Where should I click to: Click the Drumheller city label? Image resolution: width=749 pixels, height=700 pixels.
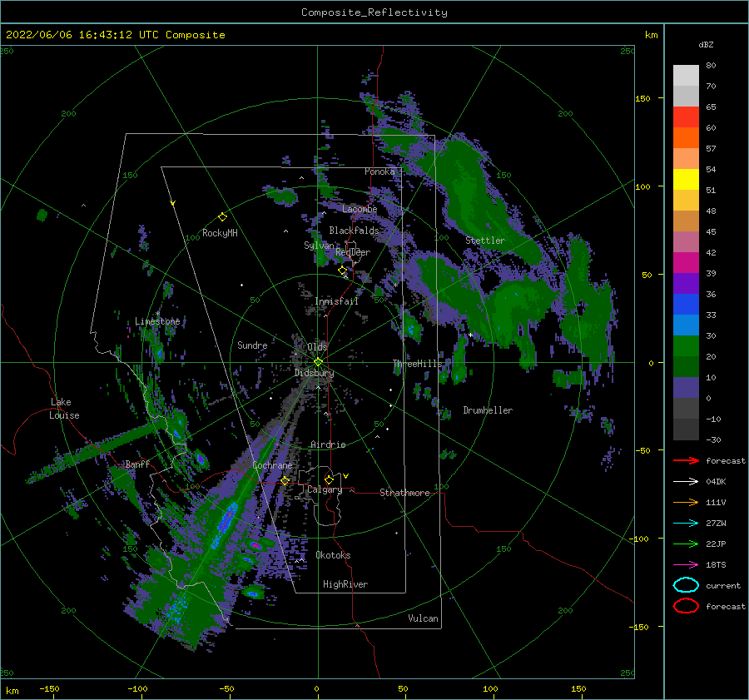488,410
